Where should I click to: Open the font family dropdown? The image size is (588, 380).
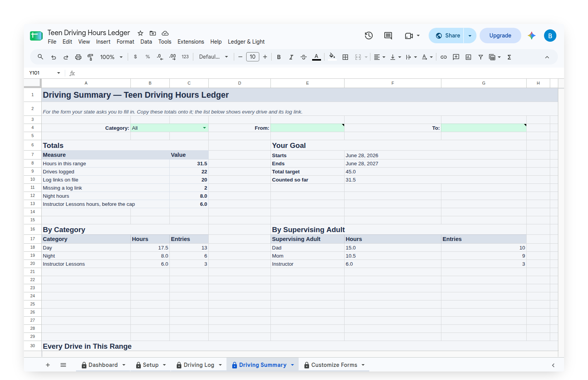tap(214, 57)
